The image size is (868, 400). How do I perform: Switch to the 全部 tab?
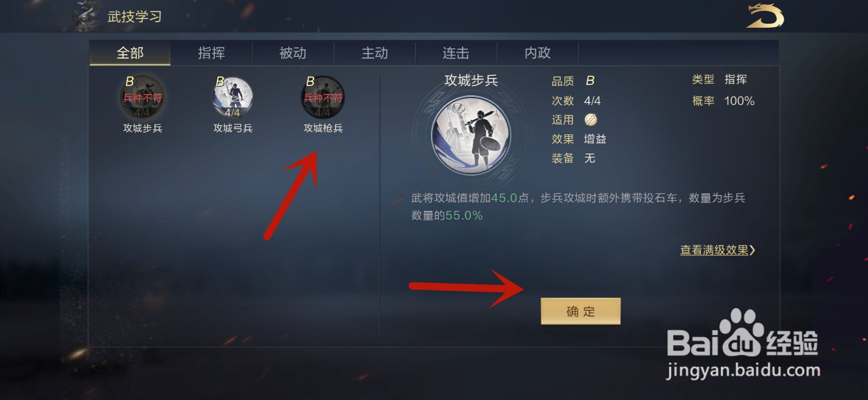130,53
